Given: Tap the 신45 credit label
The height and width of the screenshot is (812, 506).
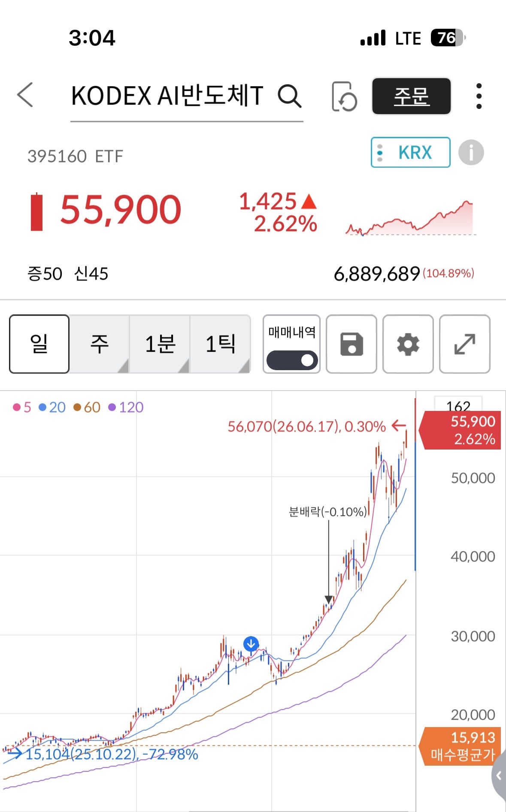Looking at the screenshot, I should pos(91,274).
